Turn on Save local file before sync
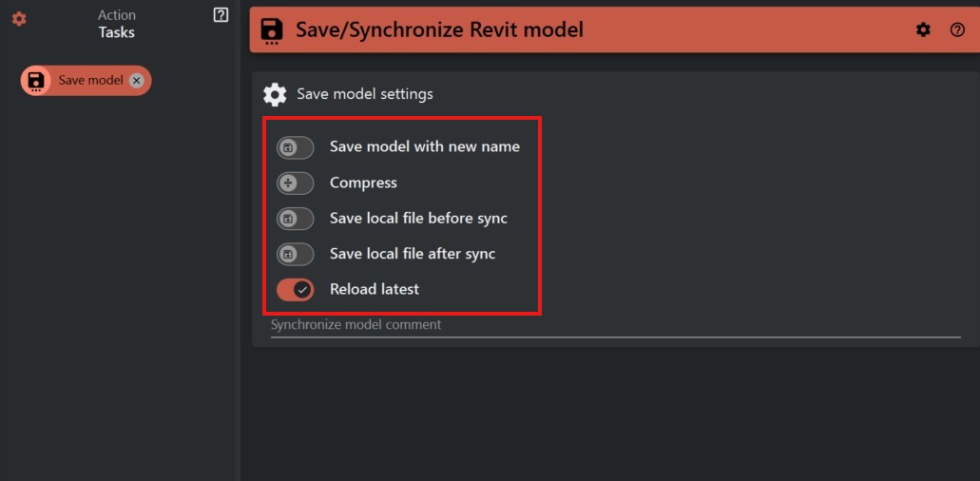This screenshot has width=980, height=481. 295,220
